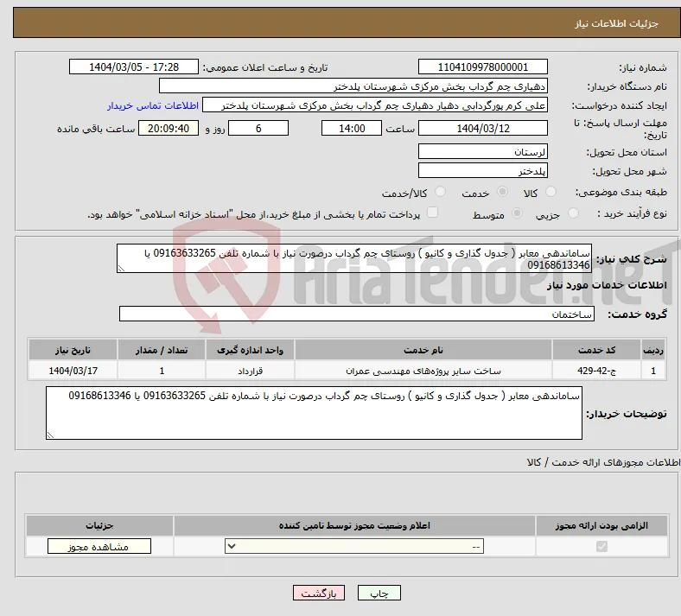Click the نام خدمت column header
Image resolution: width=681 pixels, height=616 pixels.
pyautogui.click(x=423, y=350)
